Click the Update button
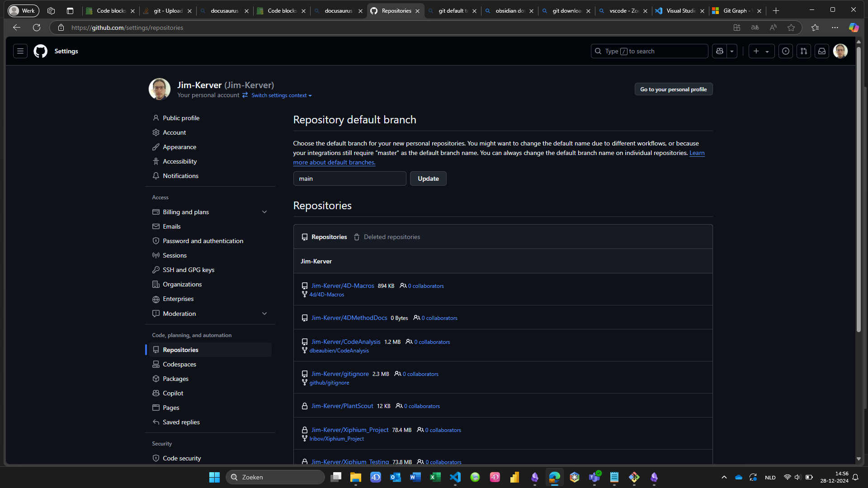This screenshot has height=488, width=868. point(428,178)
